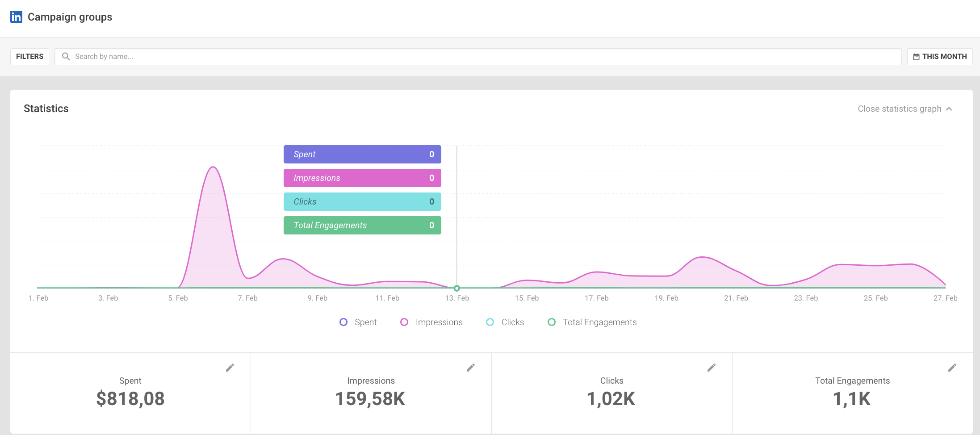Viewport: 980px width, 435px height.
Task: Focus the Search by name field
Action: click(478, 57)
